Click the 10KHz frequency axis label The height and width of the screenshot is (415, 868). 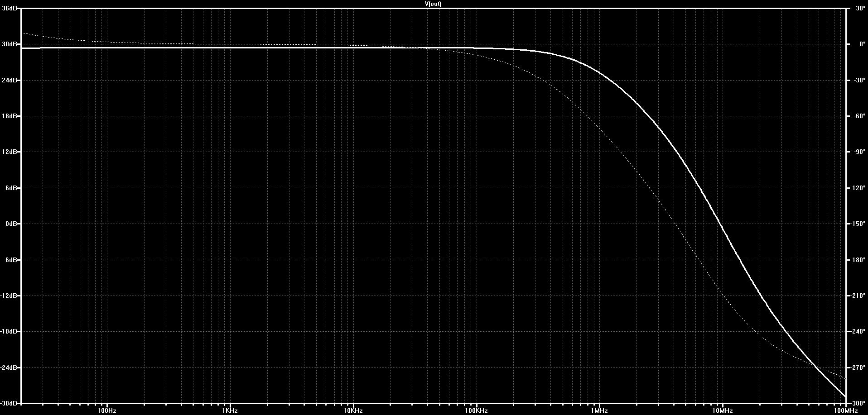(353, 411)
